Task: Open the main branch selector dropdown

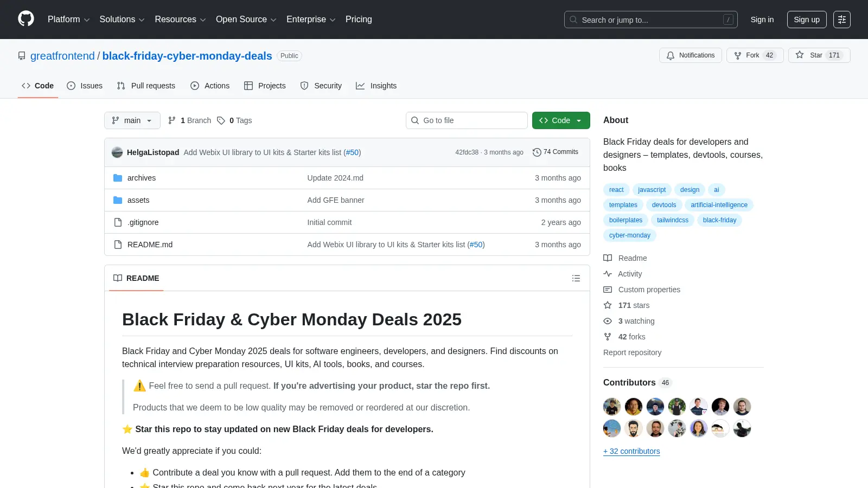Action: 132,120
